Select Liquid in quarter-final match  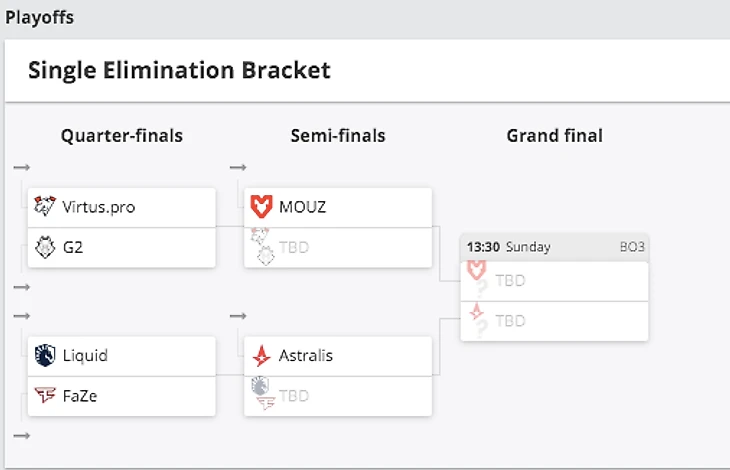point(85,355)
